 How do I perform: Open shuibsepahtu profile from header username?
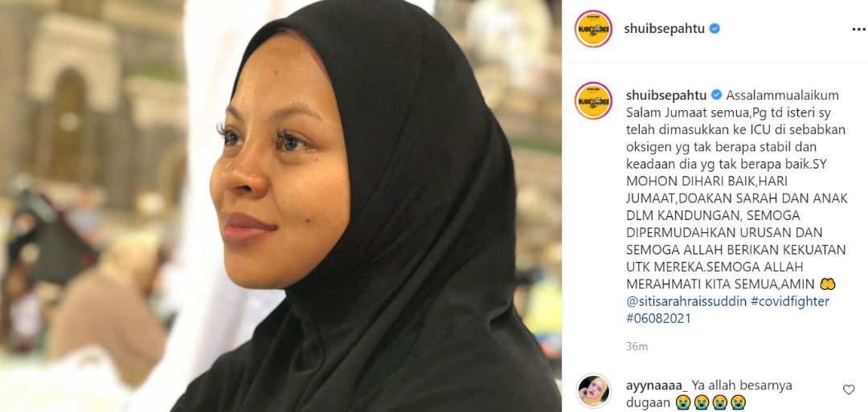[665, 29]
